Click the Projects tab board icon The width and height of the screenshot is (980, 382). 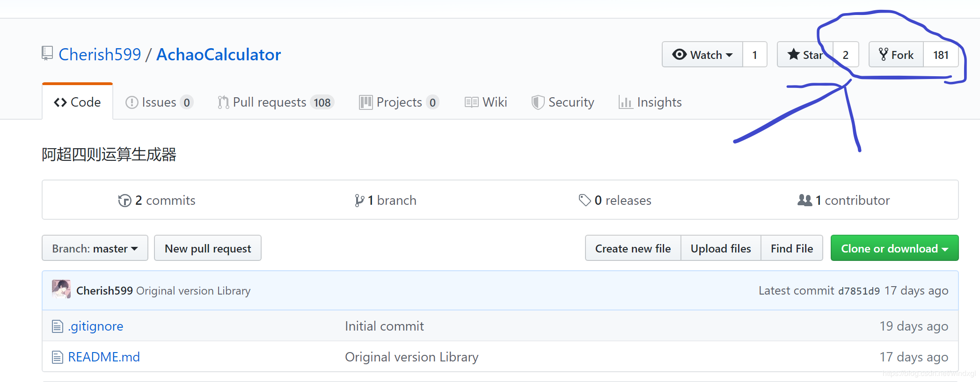(x=366, y=102)
